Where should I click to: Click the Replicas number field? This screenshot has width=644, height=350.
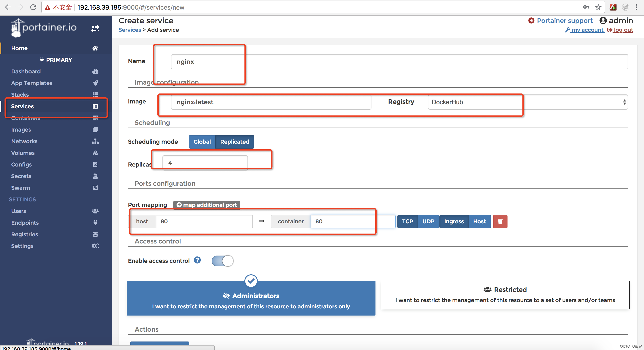tap(205, 163)
